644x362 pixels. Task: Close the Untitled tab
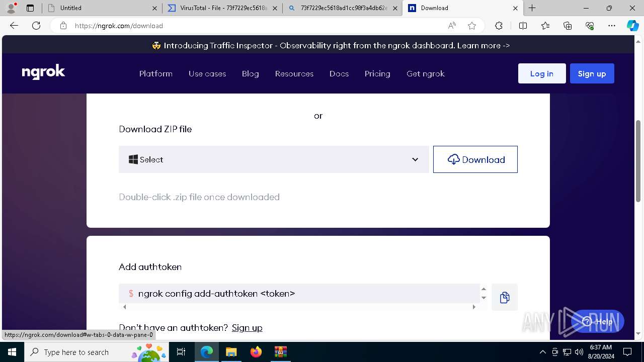point(154,8)
